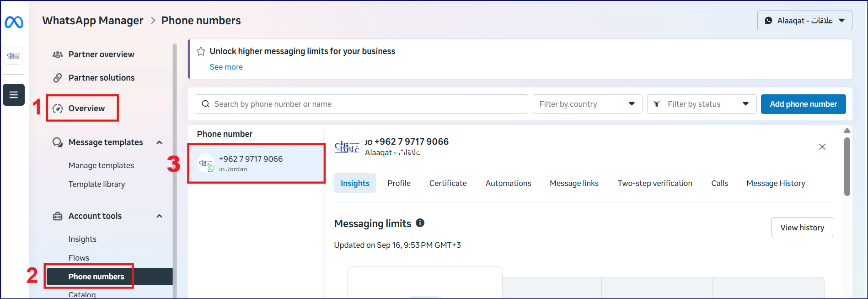Switch to the Profile tab
The image size is (868, 299).
click(x=399, y=183)
